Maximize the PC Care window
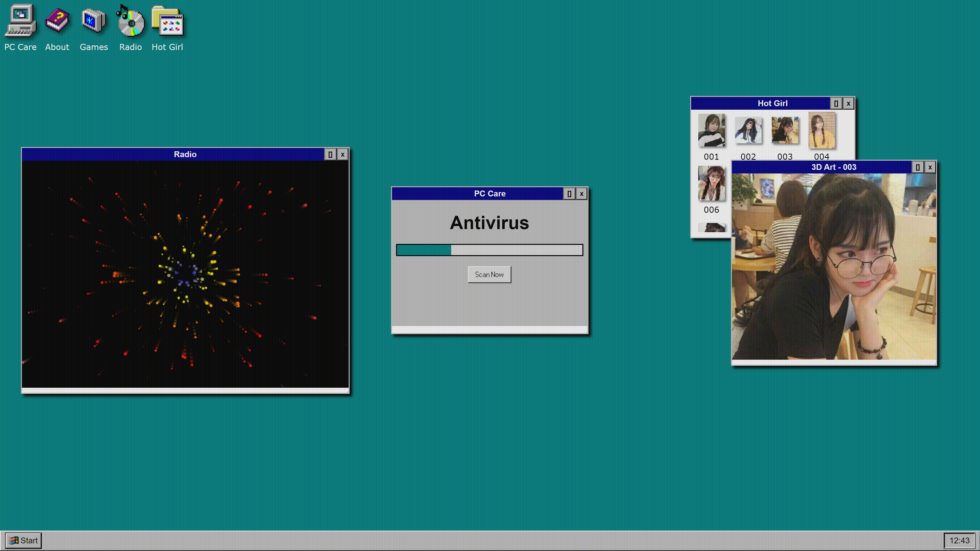980x551 pixels. (x=569, y=194)
